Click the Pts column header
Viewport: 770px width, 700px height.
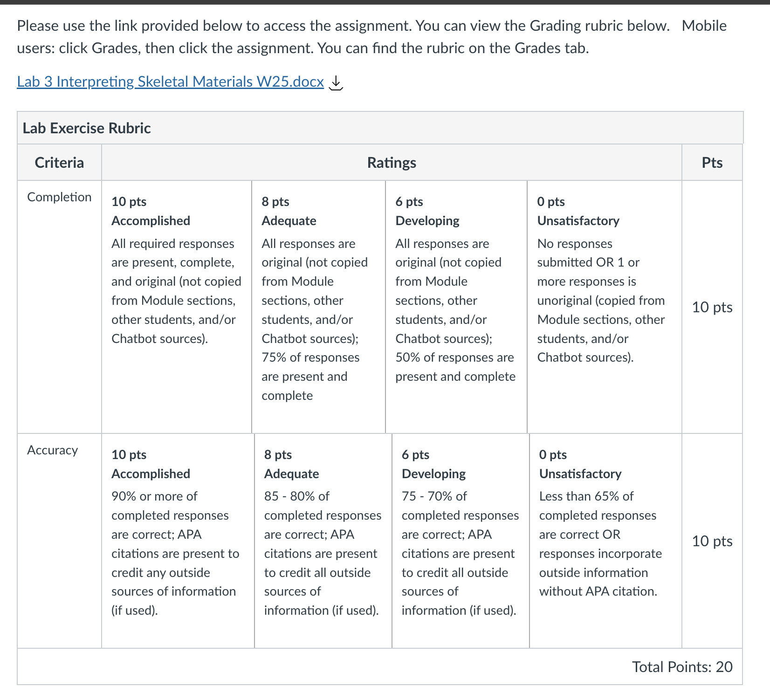(x=712, y=163)
